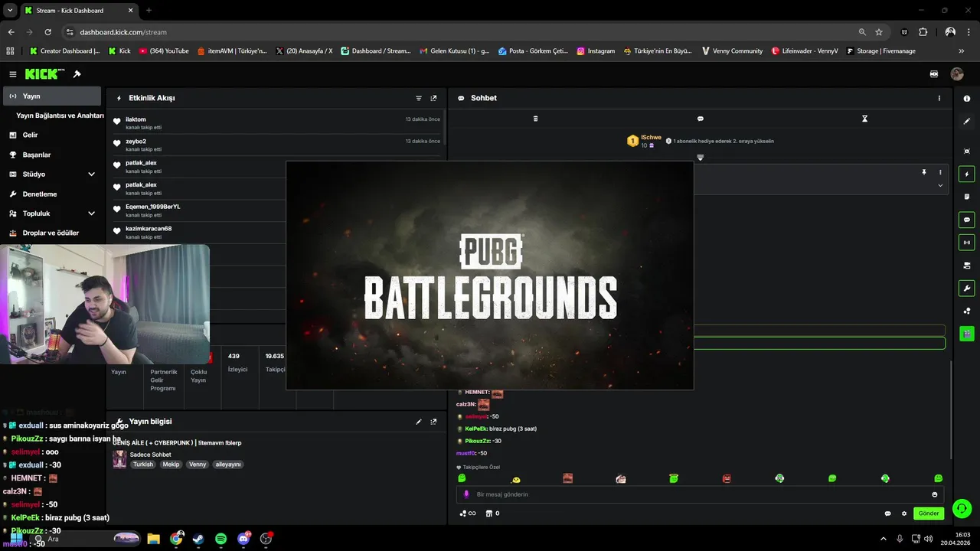Edit Yayın bilgisi with the pencil icon
The width and height of the screenshot is (980, 551).
coord(419,422)
